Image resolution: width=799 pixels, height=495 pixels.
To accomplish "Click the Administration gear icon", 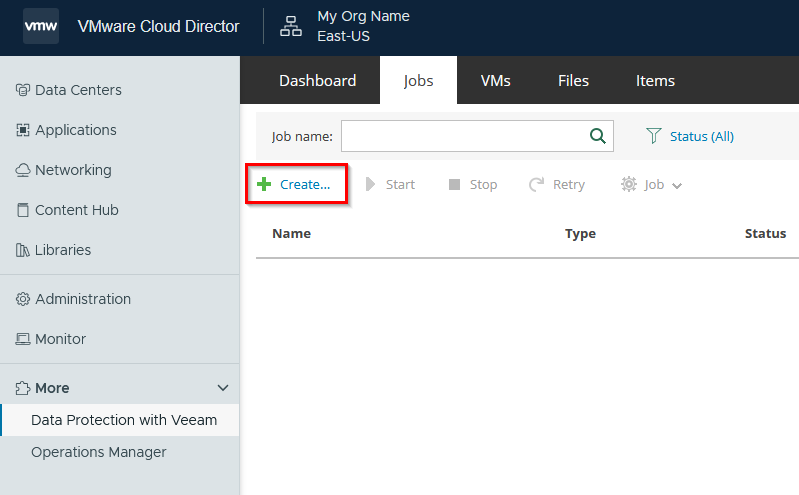I will coord(22,299).
